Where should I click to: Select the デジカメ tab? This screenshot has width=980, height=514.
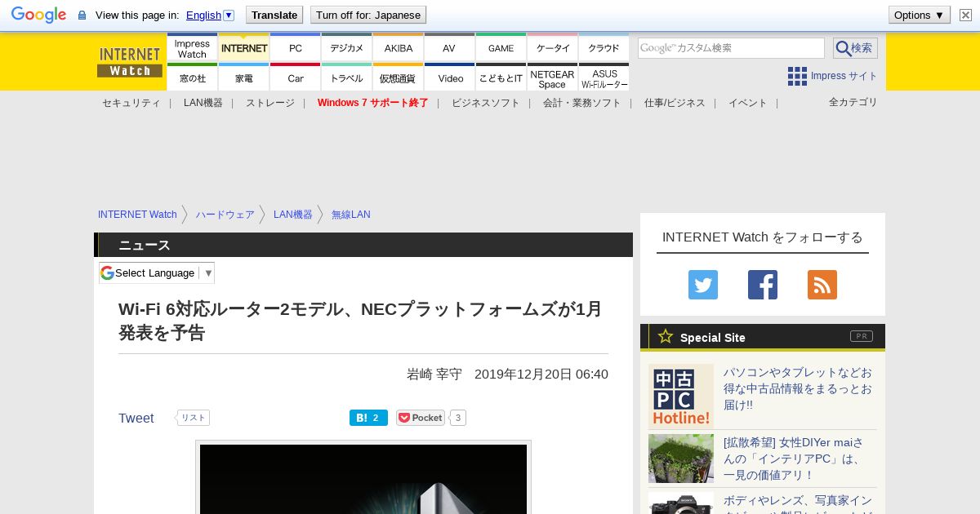[x=346, y=49]
